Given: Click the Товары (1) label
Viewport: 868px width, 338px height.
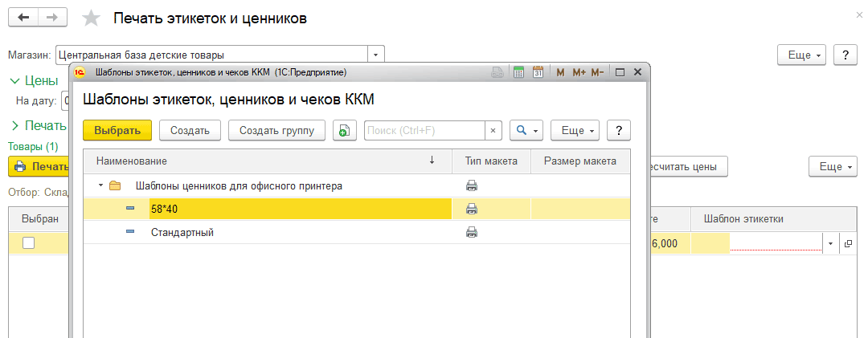Looking at the screenshot, I should (33, 147).
